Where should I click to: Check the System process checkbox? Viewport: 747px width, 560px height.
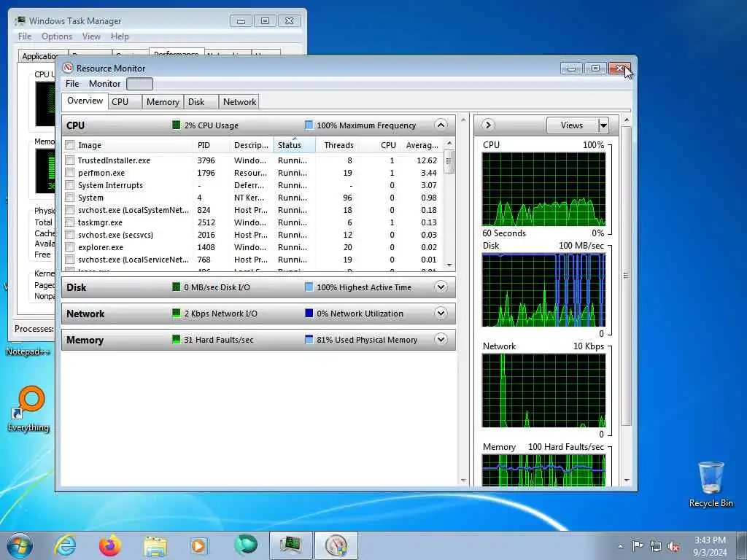coord(69,197)
